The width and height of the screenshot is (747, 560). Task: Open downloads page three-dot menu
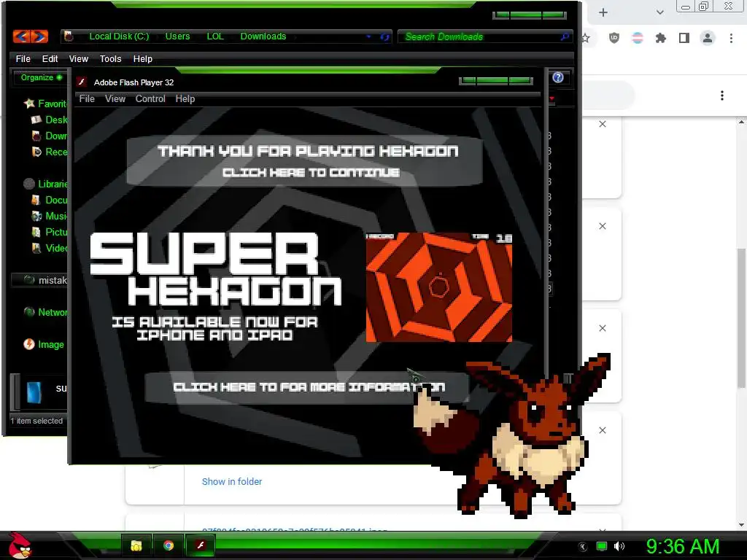(x=721, y=96)
